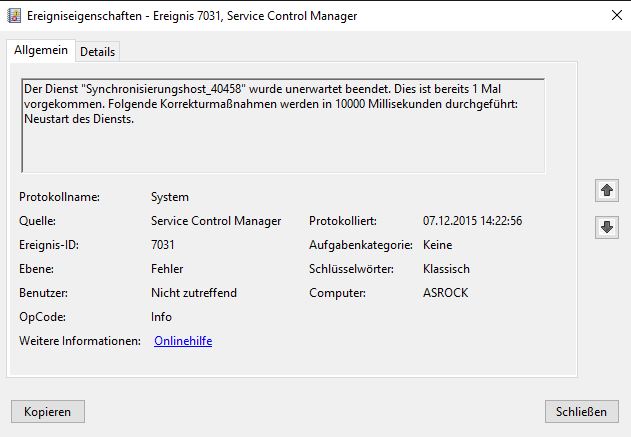Click the down arrow for next event
Screen dimensions: 631x437
pos(607,227)
